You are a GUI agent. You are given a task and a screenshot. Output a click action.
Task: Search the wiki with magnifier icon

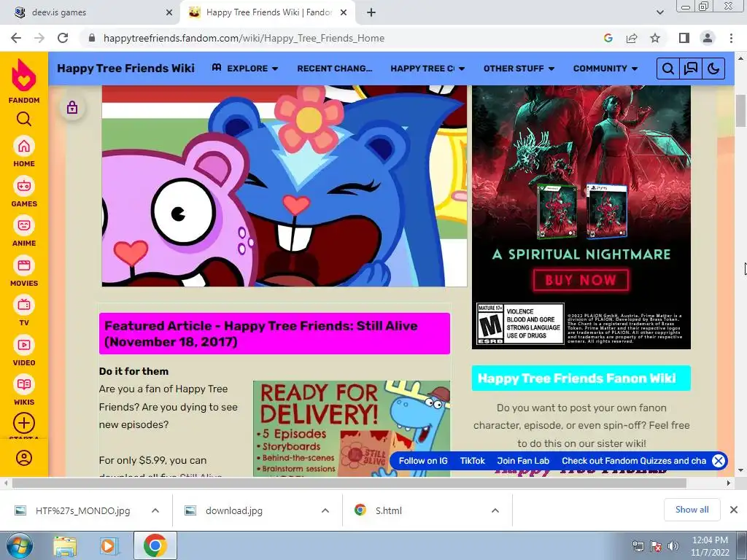(668, 69)
